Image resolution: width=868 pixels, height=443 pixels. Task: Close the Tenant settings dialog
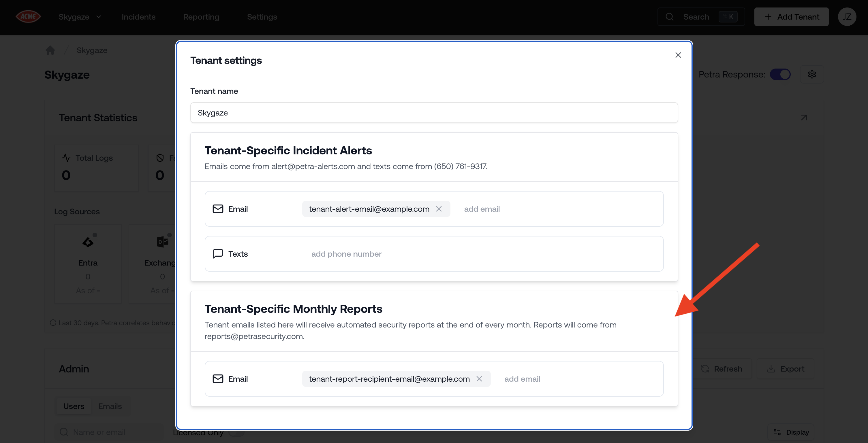click(x=678, y=55)
